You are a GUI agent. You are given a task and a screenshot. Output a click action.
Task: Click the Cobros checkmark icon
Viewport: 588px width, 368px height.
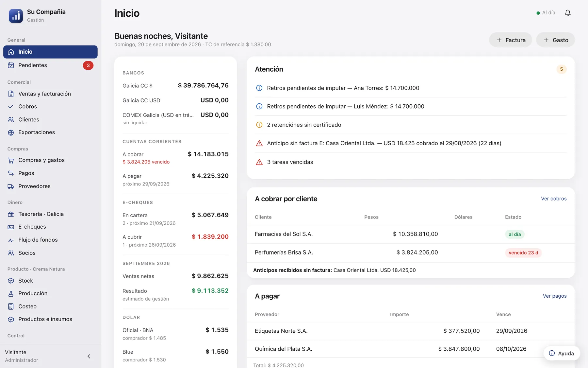[x=11, y=107]
